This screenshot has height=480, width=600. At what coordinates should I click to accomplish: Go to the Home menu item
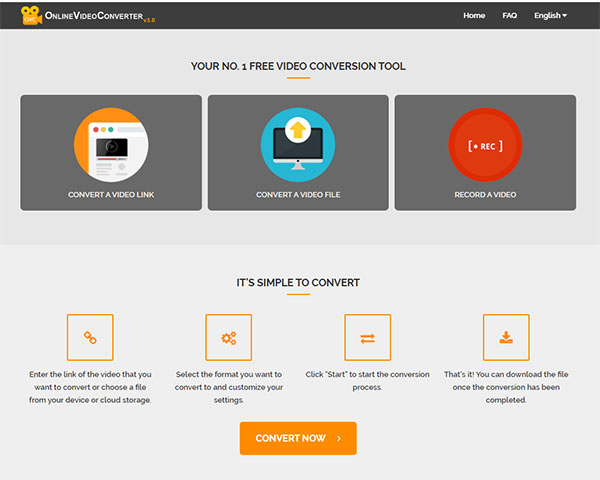pos(474,15)
